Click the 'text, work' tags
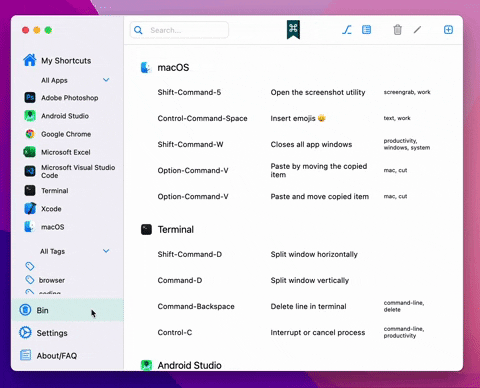This screenshot has height=388, width=480. click(x=397, y=118)
